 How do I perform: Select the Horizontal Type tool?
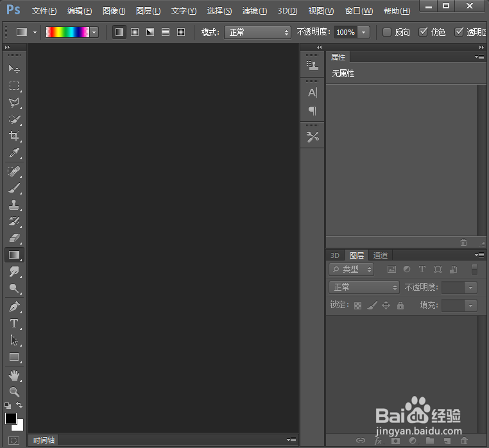[14, 323]
